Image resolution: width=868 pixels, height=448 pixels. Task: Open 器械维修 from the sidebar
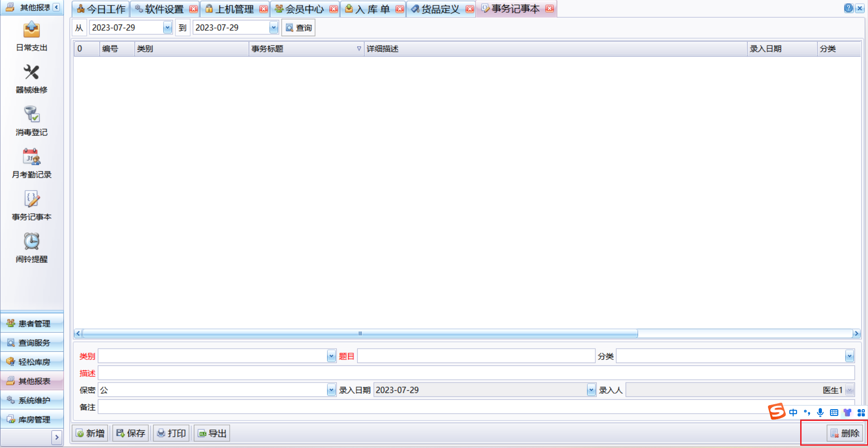point(32,79)
